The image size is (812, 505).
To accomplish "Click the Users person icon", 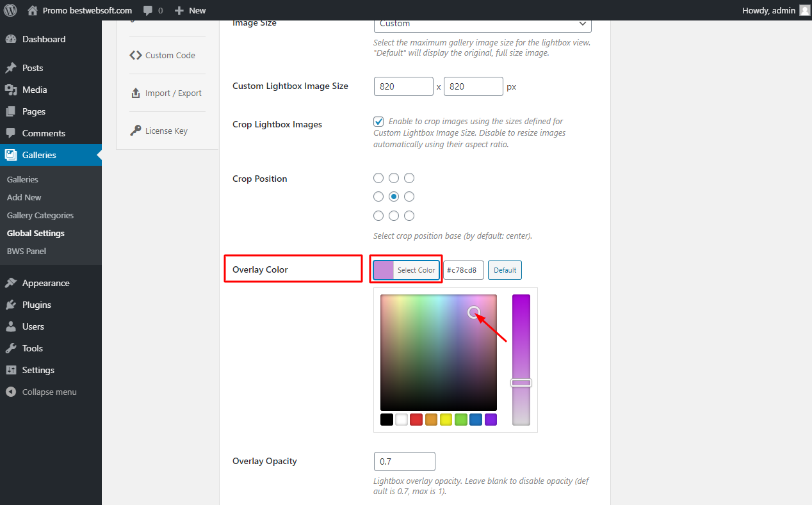I will point(11,326).
